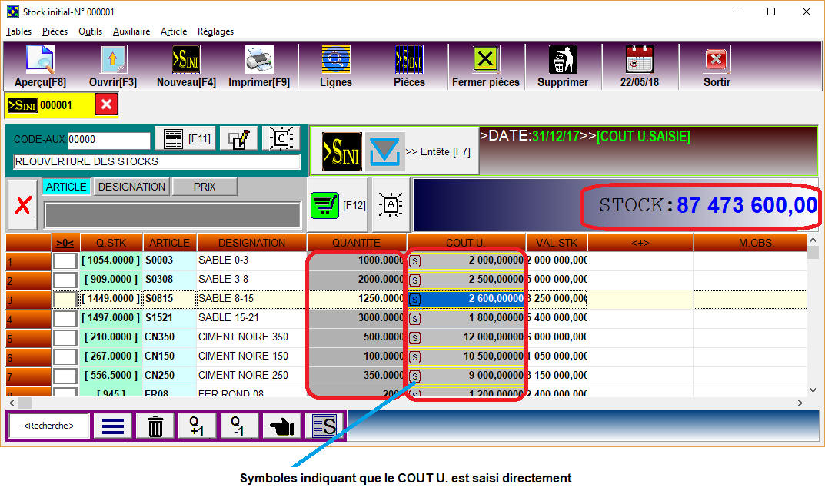Open the Tables menu
Image resolution: width=825 pixels, height=504 pixels.
pos(19,31)
